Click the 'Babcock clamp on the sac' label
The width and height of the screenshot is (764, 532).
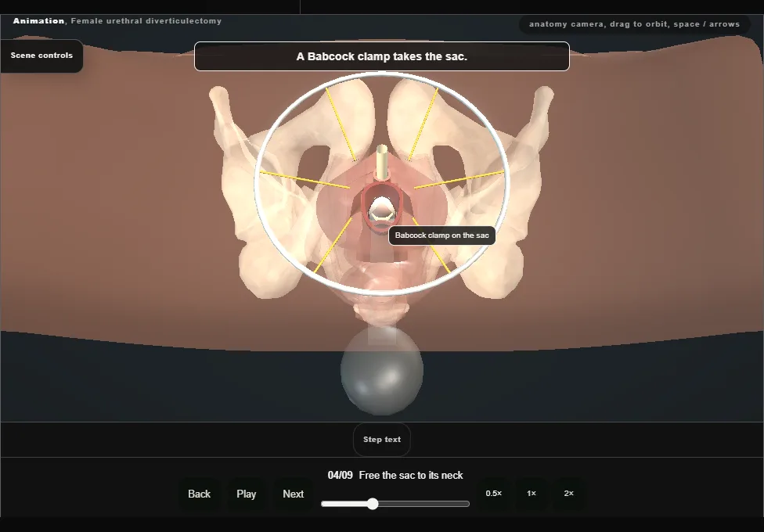coord(442,235)
